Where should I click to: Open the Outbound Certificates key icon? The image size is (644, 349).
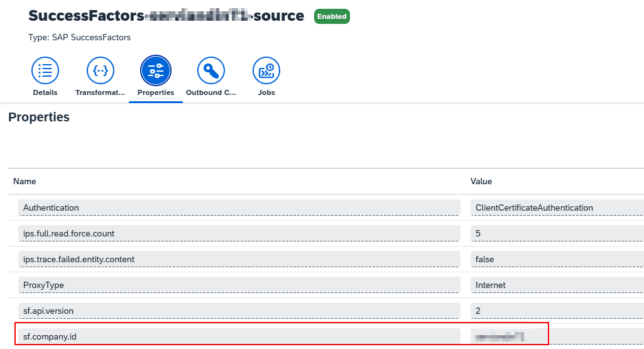[x=210, y=70]
